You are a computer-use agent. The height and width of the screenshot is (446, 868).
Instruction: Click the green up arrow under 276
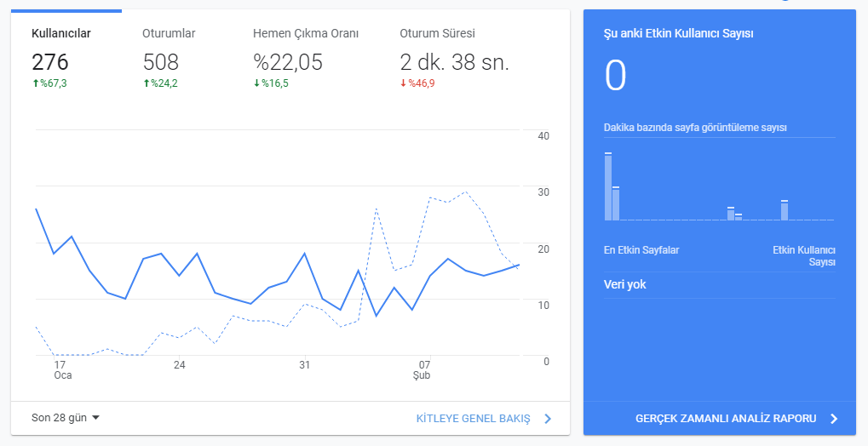tap(36, 83)
